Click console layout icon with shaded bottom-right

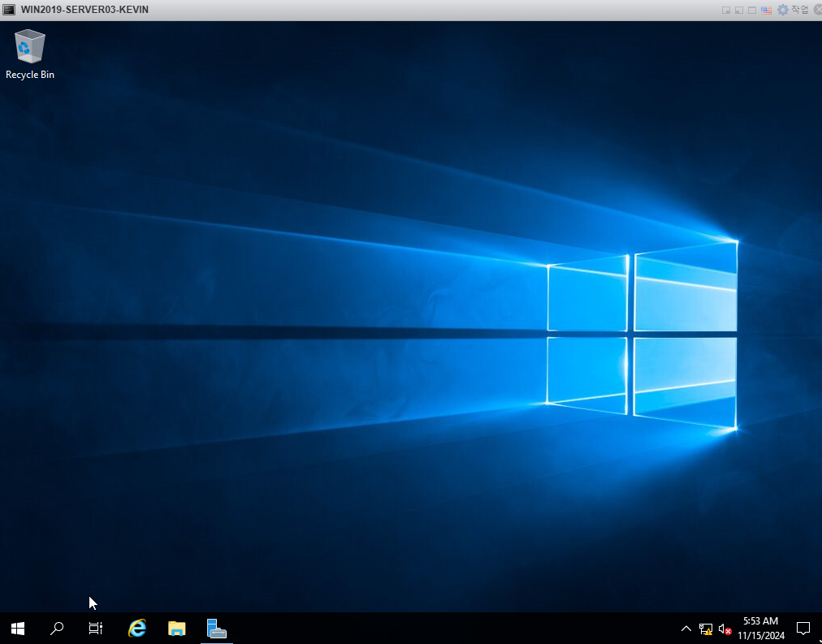tap(726, 10)
